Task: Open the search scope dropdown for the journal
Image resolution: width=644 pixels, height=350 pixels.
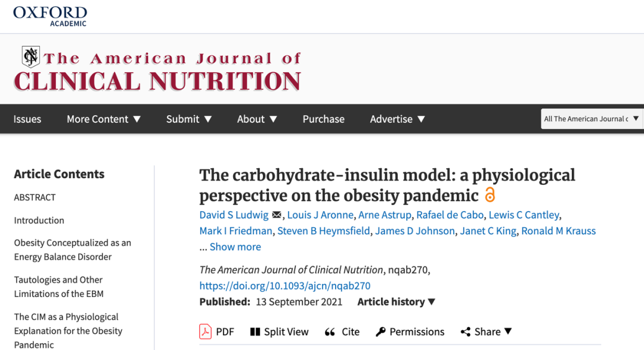Action: (x=592, y=119)
